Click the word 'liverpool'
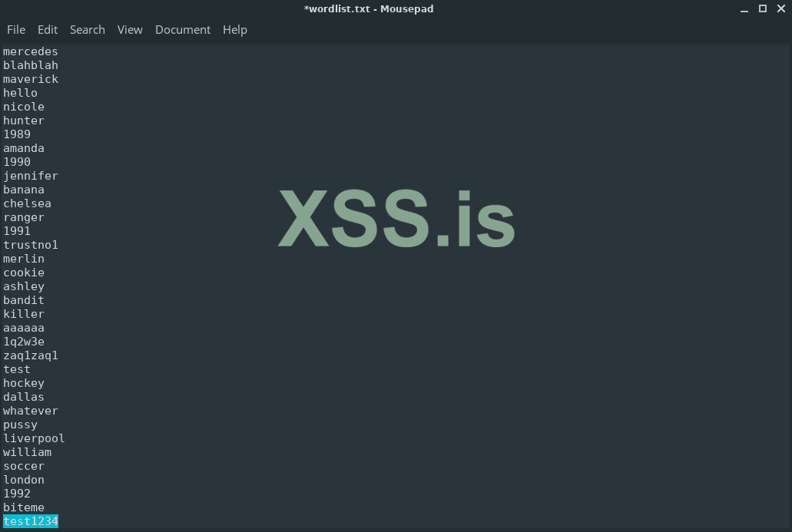The height and width of the screenshot is (532, 792). [34, 438]
